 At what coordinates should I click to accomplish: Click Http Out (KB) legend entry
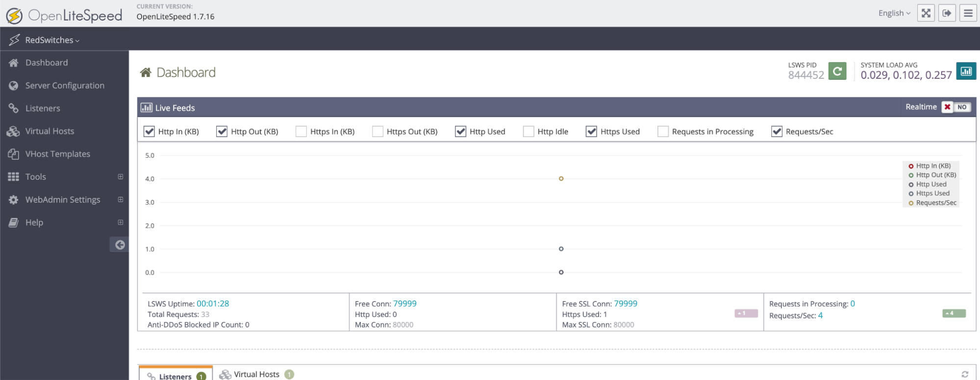[x=932, y=175]
